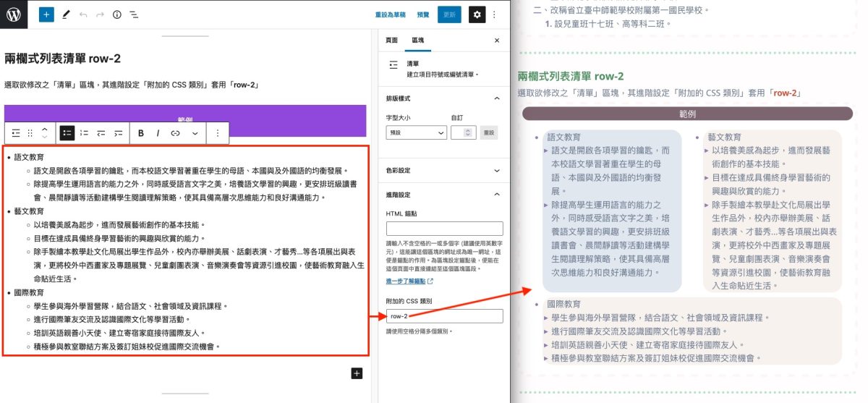The width and height of the screenshot is (868, 403).
Task: Click 語文教育 in the preview card
Action: pos(565,137)
